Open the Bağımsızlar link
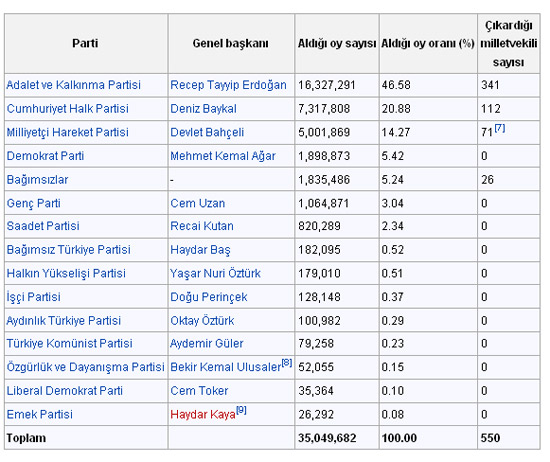 pos(37,180)
